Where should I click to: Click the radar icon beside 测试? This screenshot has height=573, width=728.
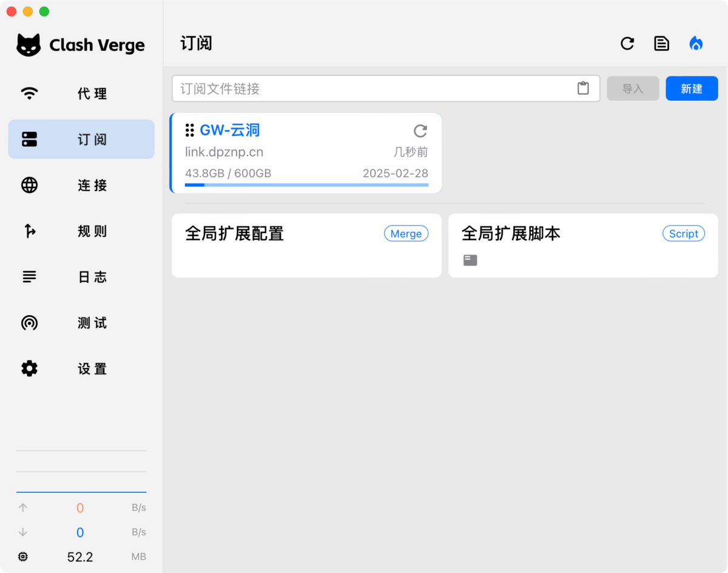(x=29, y=323)
